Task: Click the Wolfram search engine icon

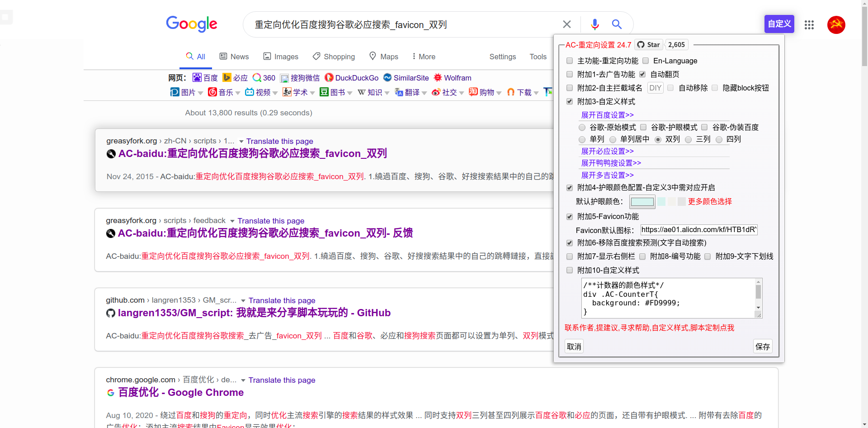Action: [x=437, y=78]
